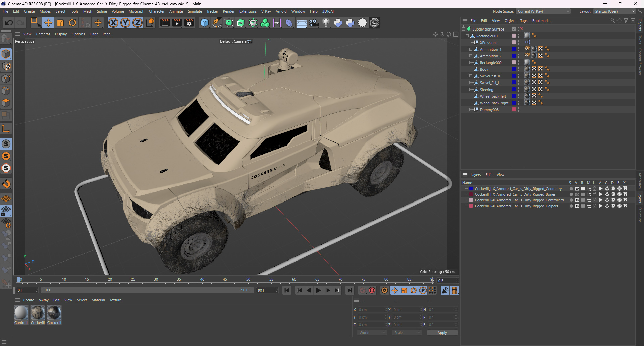
Task: Toggle timeline sound speaker icon
Action: coord(445,290)
